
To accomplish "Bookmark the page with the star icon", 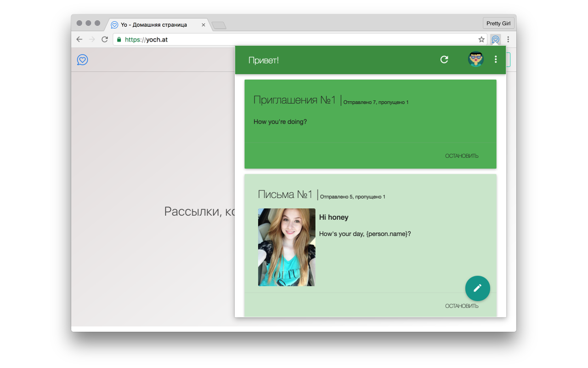I will [x=481, y=39].
